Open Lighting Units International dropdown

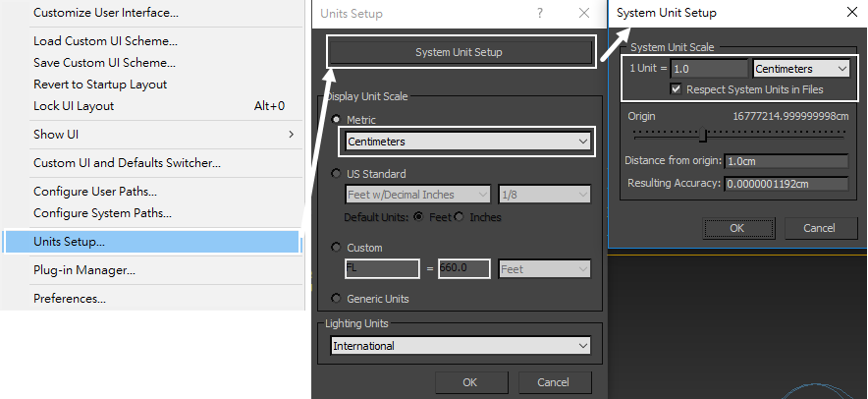coord(460,346)
